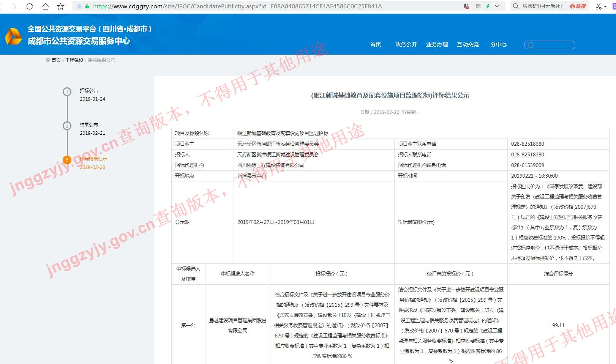Screen dimensions: 616x364
Task: Open the 首页 navigation menu item
Action: point(375,44)
